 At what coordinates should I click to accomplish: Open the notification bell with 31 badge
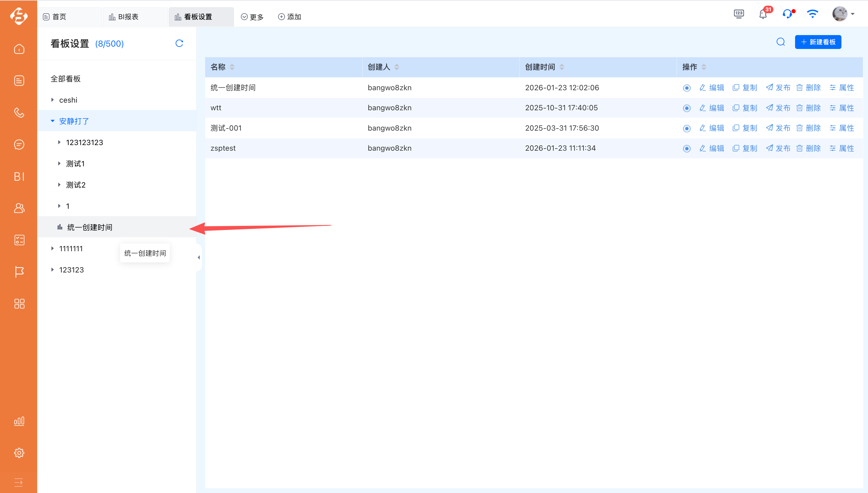[x=763, y=14]
